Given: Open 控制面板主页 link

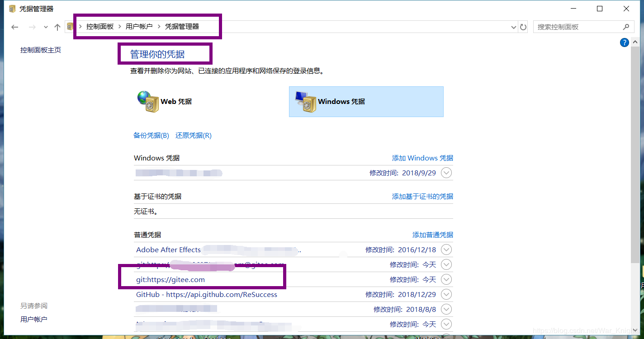Looking at the screenshot, I should pos(41,50).
